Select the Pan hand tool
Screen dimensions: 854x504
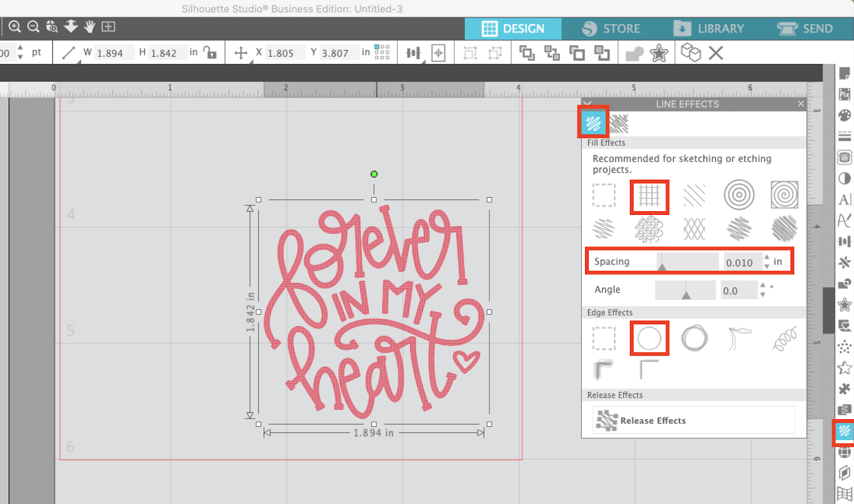coord(89,26)
